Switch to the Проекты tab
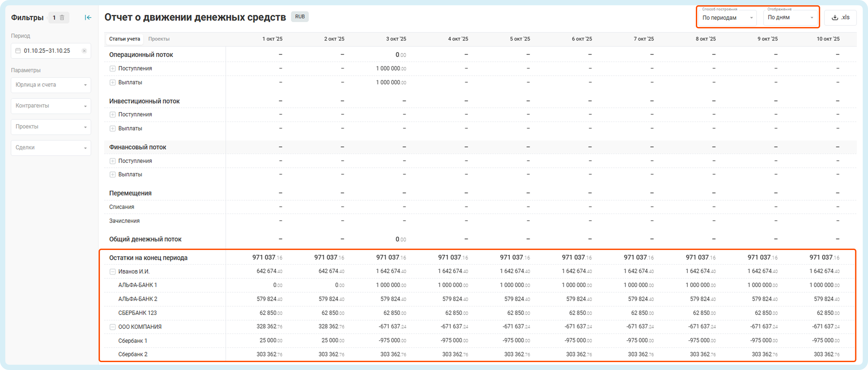Screen dimensions: 868x370 tap(159, 39)
